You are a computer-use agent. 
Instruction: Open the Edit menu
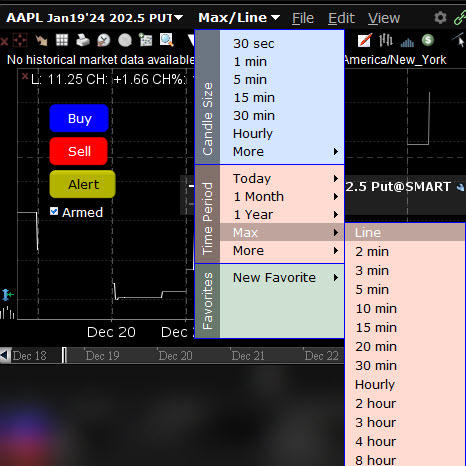[341, 18]
